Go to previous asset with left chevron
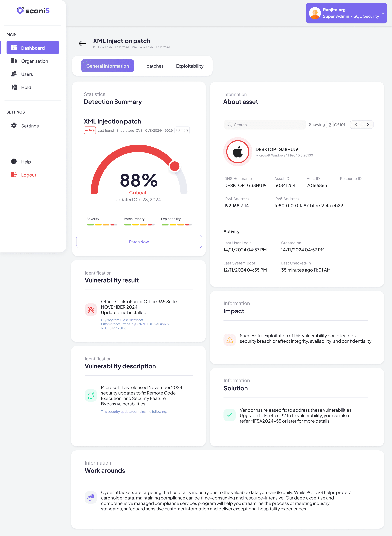The image size is (392, 536). pos(356,125)
